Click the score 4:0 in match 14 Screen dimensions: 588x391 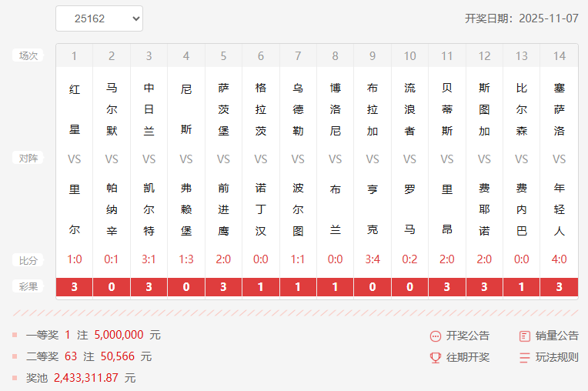tap(559, 259)
